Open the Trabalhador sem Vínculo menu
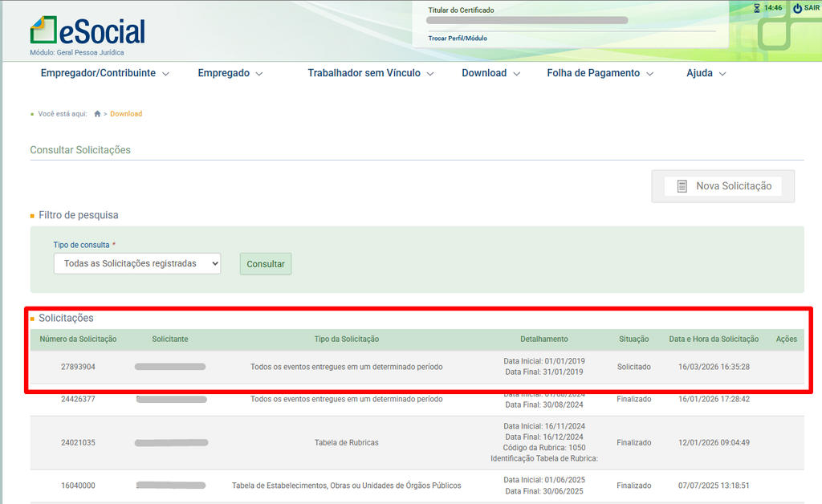Image resolution: width=822 pixels, height=504 pixels. (x=364, y=73)
